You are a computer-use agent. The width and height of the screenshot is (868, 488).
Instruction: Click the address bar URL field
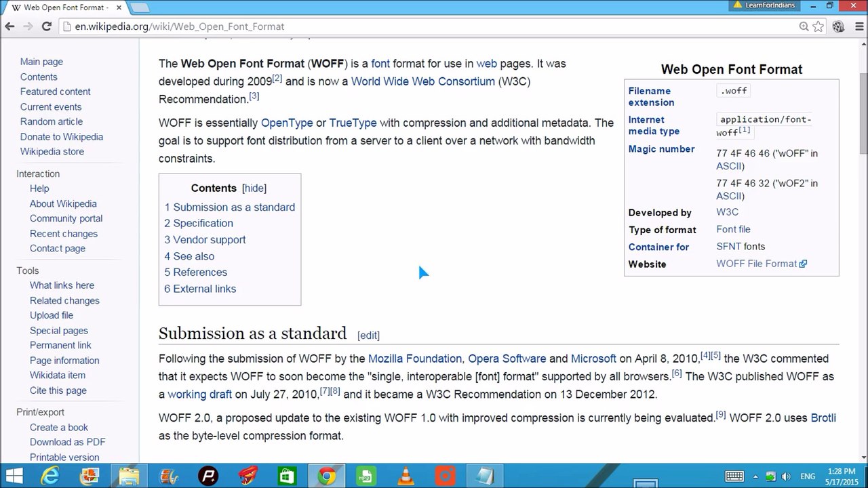point(427,26)
